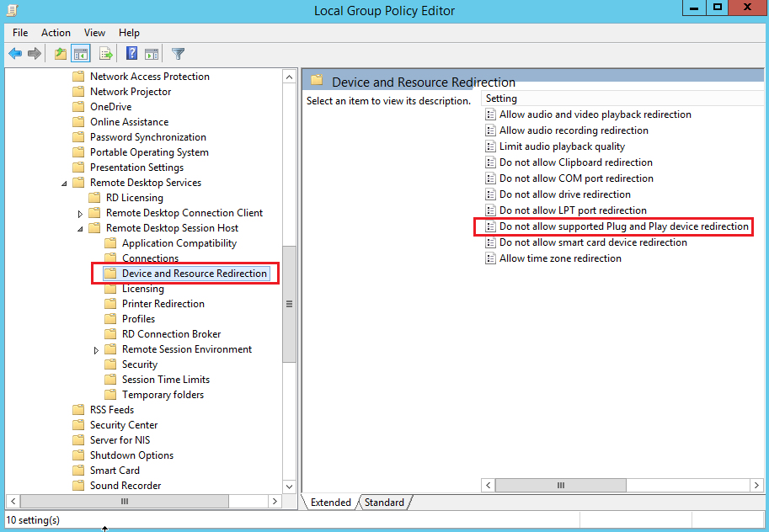Select Do not allow LPT port redirection
The image size is (769, 532).
pos(573,210)
